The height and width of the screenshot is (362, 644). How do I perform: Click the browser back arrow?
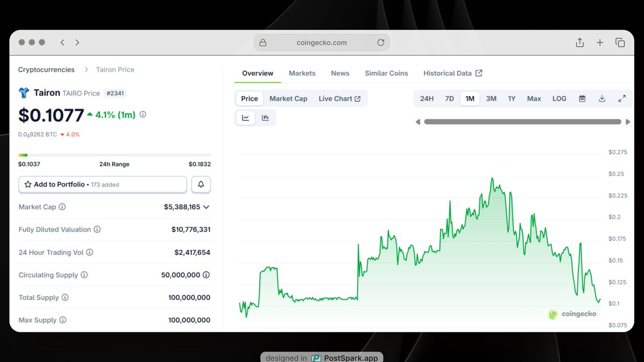[62, 42]
